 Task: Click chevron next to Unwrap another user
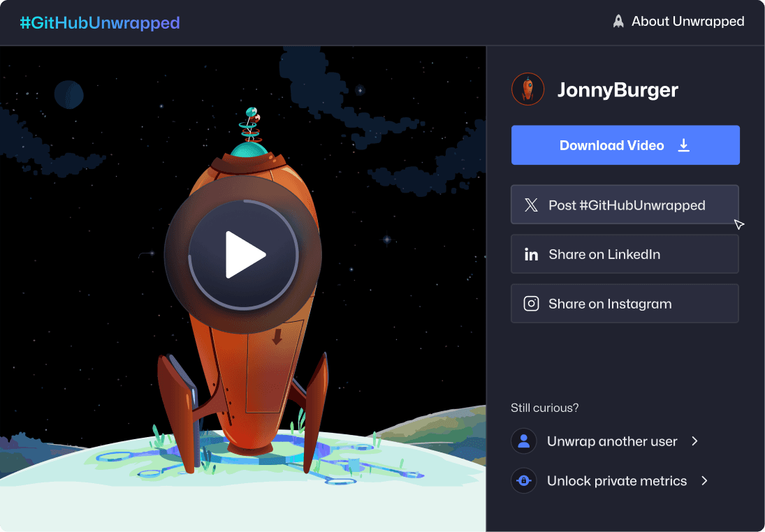[695, 441]
